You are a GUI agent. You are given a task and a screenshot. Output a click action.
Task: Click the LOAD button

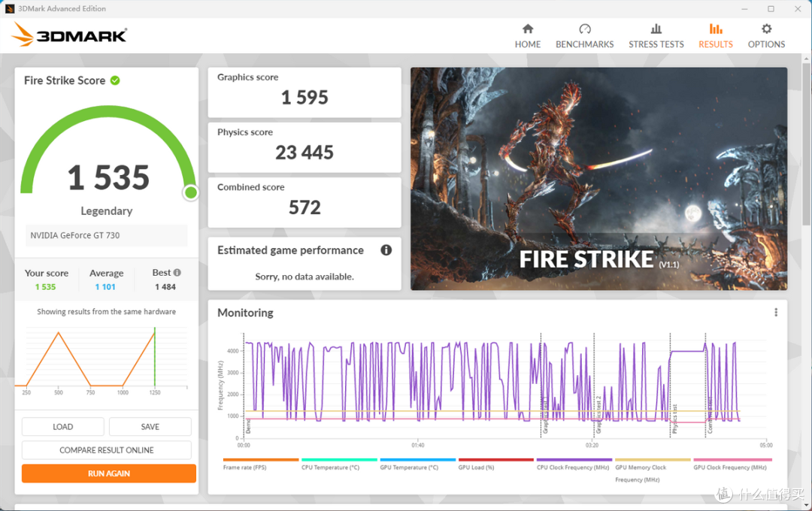pyautogui.click(x=62, y=427)
